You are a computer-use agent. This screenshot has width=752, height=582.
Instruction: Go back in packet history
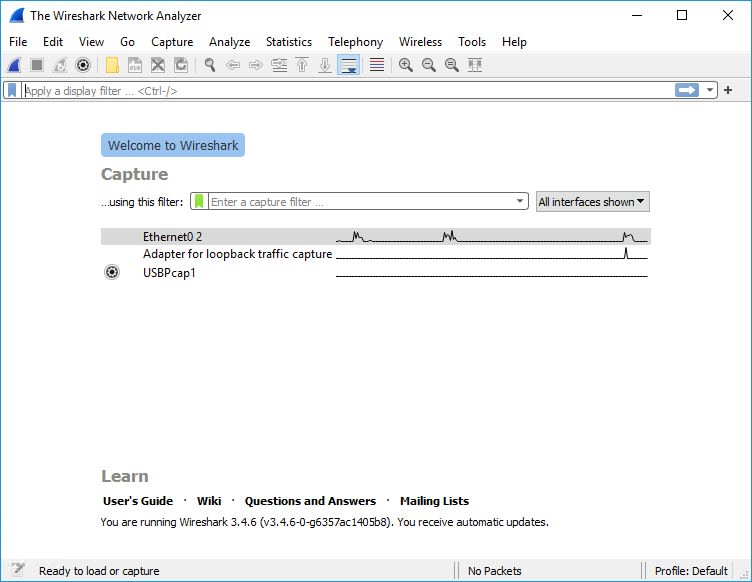233,65
